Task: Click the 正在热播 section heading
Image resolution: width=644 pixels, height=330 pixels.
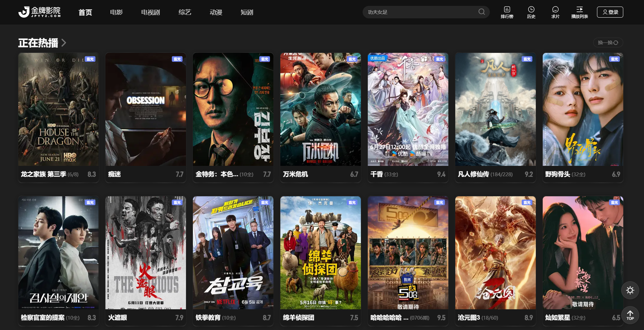Action: pos(38,43)
